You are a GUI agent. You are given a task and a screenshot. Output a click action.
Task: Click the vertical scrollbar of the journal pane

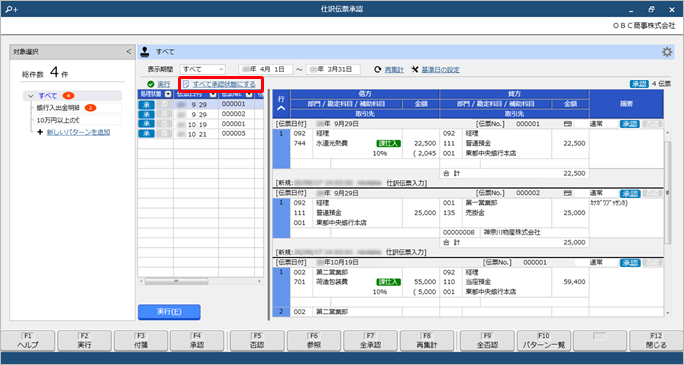click(667, 192)
